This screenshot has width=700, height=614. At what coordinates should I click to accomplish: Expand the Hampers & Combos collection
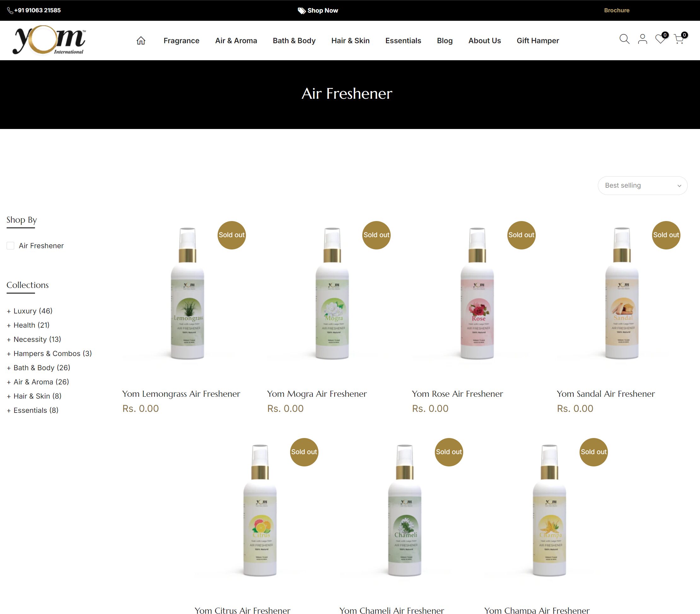[49, 354]
